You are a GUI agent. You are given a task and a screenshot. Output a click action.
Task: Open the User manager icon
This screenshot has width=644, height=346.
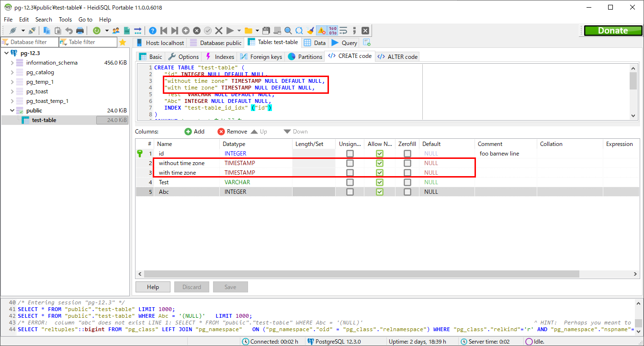tap(116, 30)
